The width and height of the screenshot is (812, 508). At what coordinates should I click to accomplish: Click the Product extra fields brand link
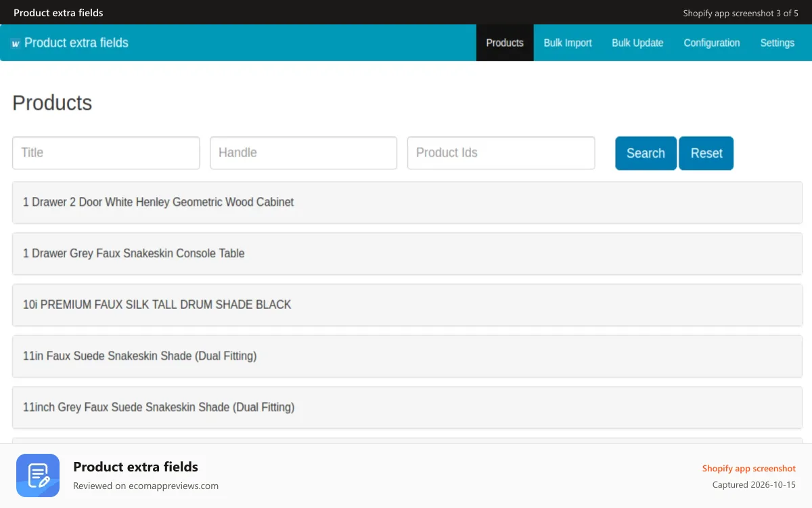[76, 43]
